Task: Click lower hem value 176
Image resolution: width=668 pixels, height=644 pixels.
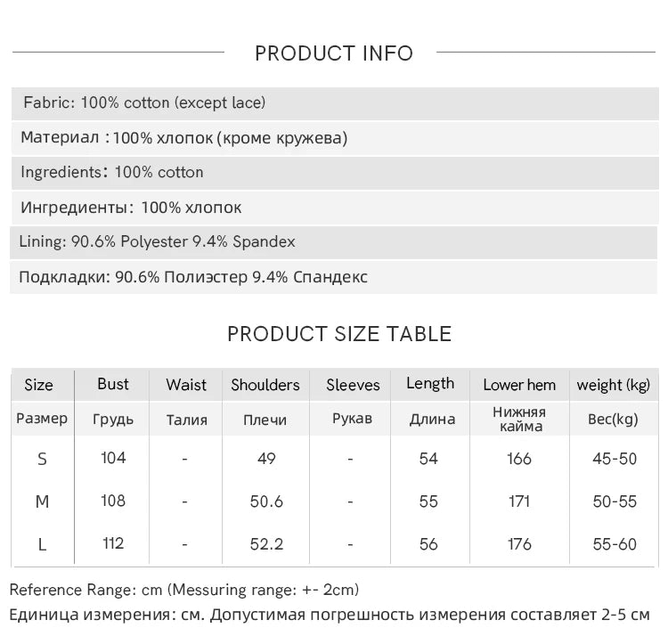Action: [x=519, y=544]
